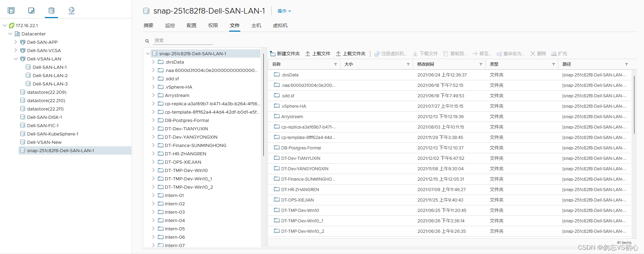The image size is (644, 254).
Task: Click the file list vertical scrollbar
Action: (634, 104)
